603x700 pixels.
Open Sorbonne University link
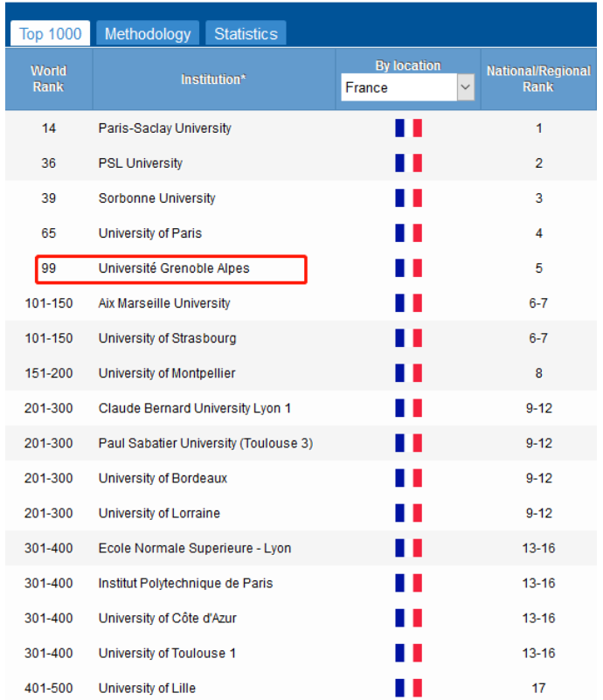click(156, 198)
